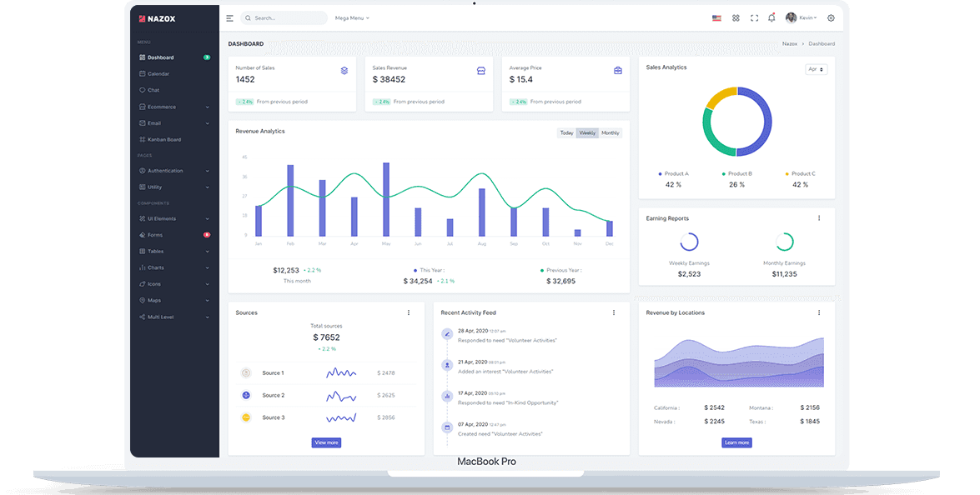The image size is (980, 495).
Task: Click the hamburger menu toggle icon
Action: point(229,17)
